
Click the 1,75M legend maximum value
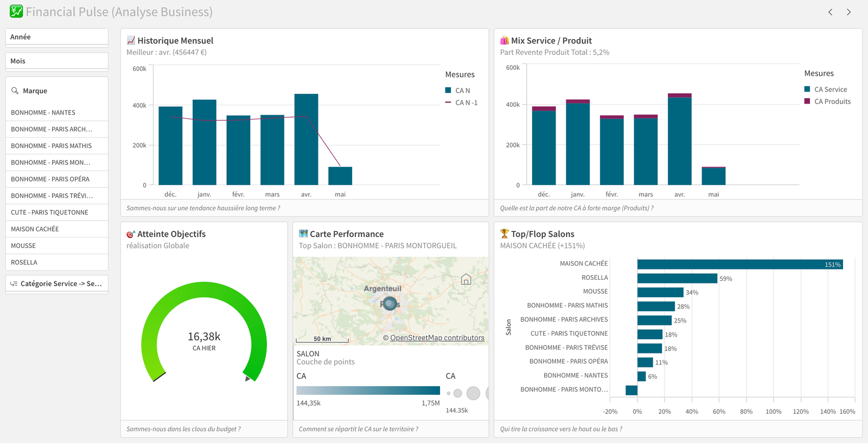tap(431, 403)
